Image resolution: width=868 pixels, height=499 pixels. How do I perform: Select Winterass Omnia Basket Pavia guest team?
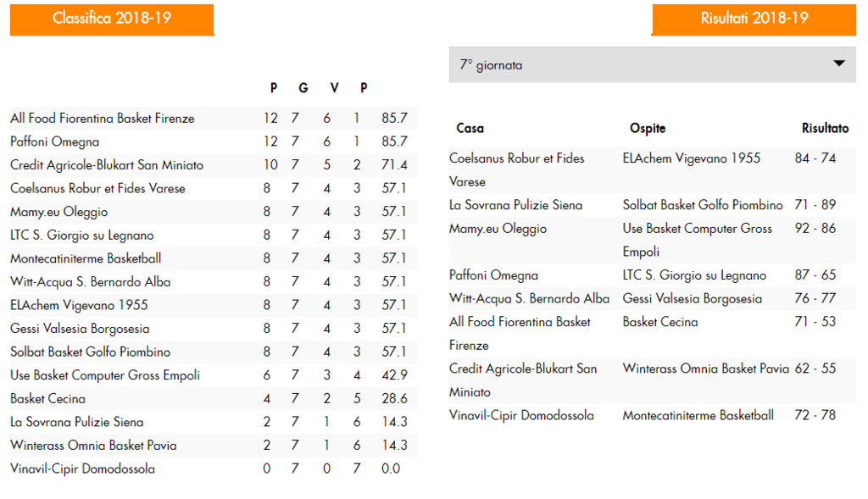[706, 369]
